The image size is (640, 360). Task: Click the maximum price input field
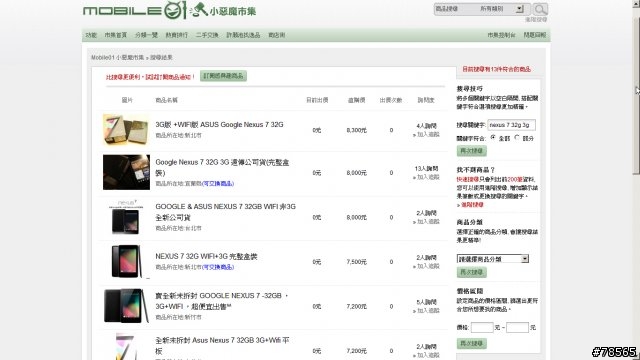[x=517, y=327]
